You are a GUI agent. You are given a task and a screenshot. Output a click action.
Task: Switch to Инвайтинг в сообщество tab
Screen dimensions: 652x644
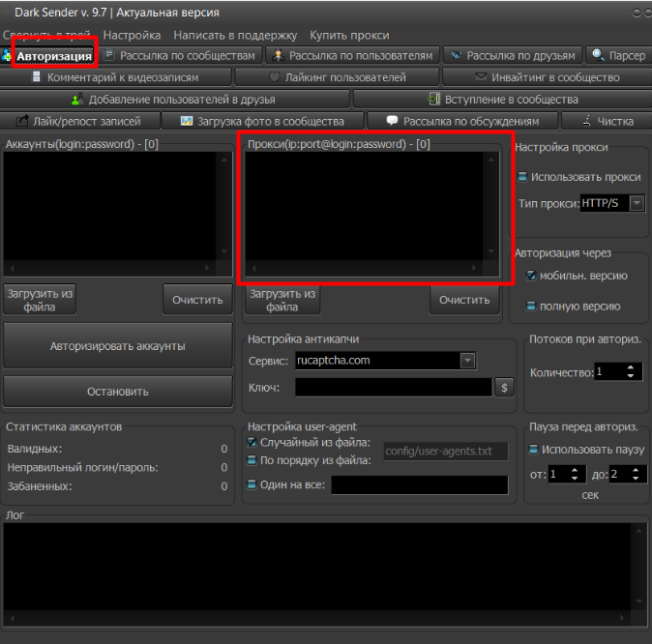coord(547,77)
